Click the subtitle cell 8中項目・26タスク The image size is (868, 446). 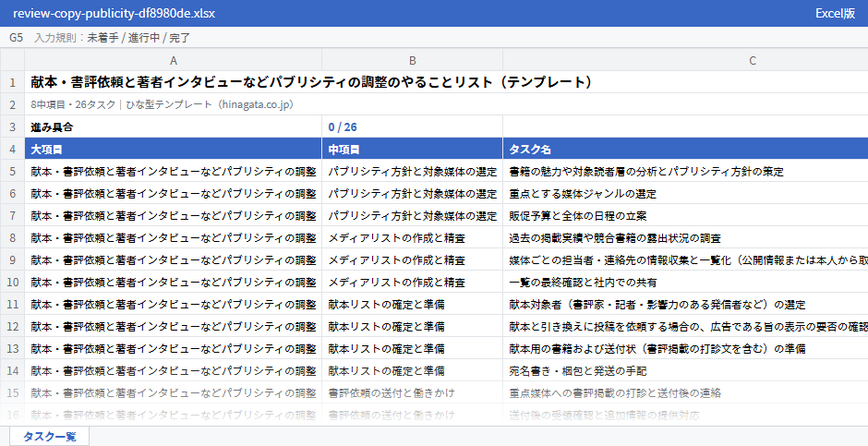tap(446, 104)
